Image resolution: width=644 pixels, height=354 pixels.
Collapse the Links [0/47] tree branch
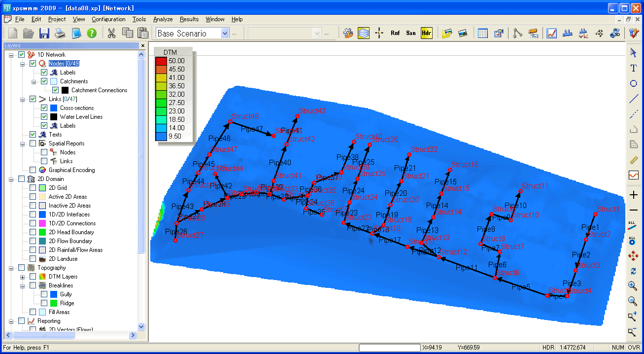(23, 99)
